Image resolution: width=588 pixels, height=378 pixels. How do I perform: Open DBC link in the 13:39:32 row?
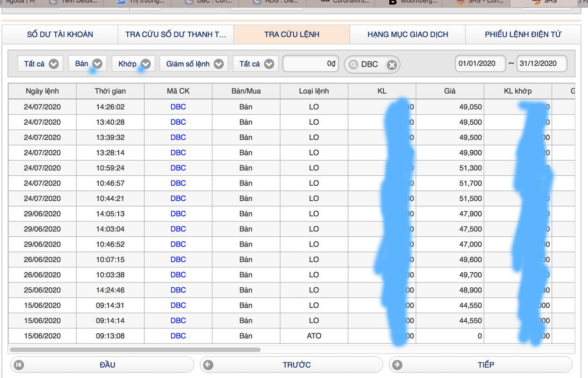(x=178, y=137)
